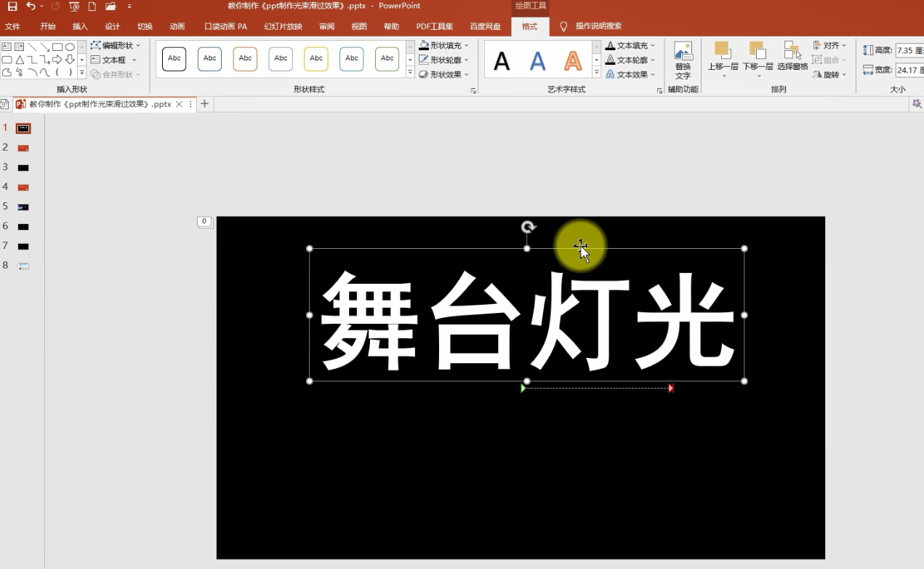Apply the black A WordArt style

[502, 60]
